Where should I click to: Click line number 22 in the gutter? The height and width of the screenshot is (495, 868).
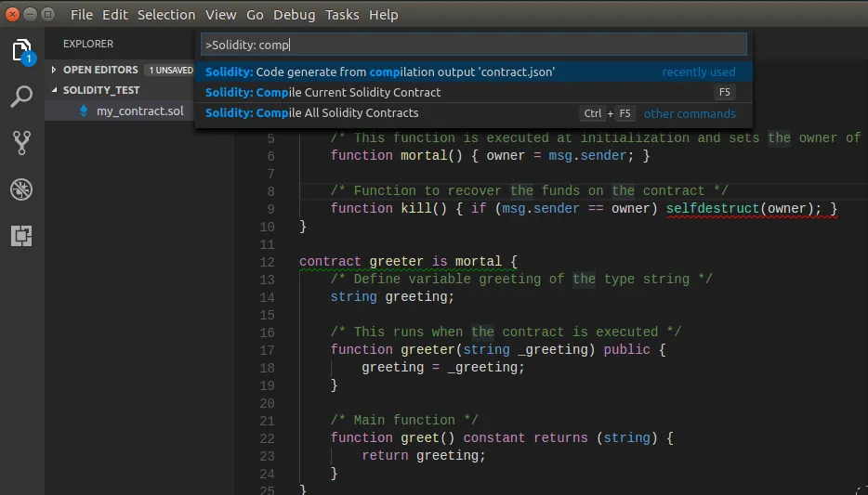[267, 438]
